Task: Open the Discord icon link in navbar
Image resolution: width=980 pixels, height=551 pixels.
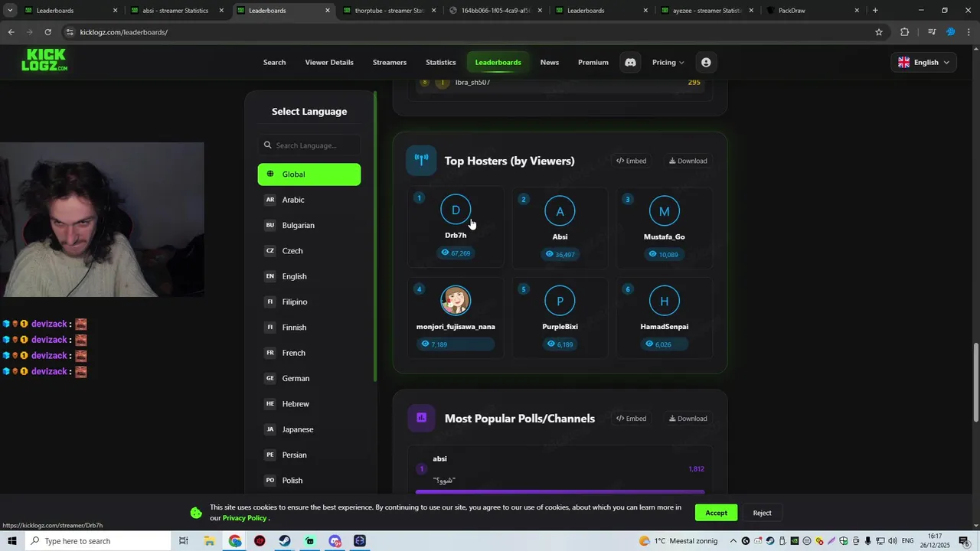Action: tap(630, 62)
